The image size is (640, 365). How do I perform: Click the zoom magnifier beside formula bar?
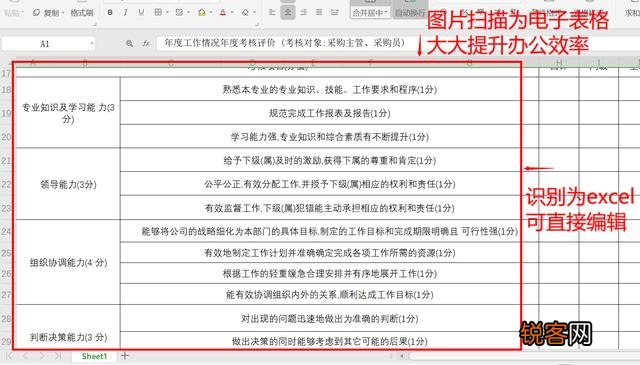(x=129, y=43)
